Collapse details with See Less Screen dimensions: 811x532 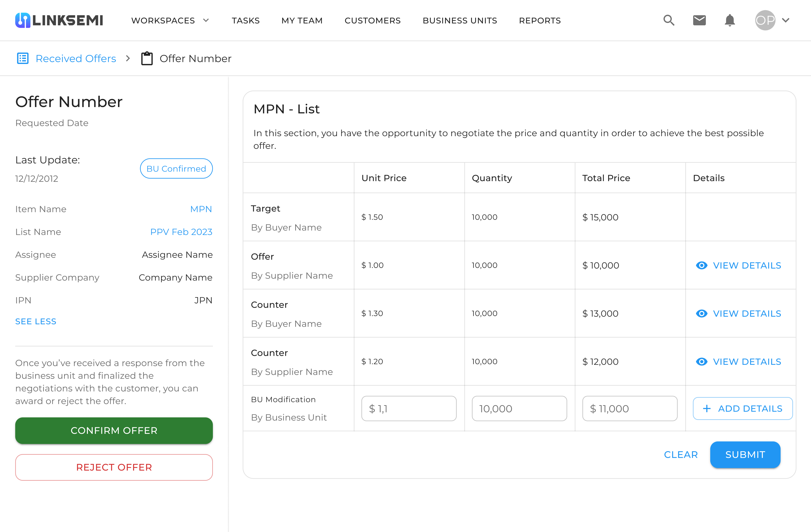coord(36,321)
